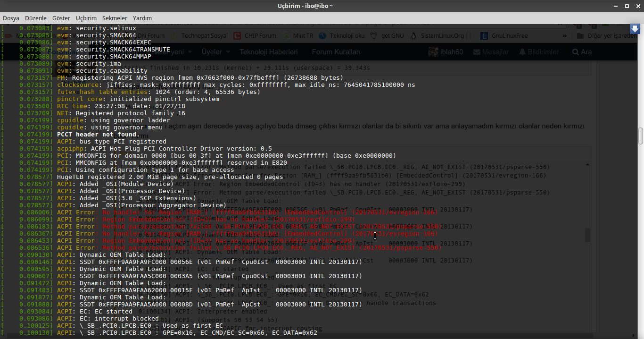
Task: Close the Uçbirim terminal window
Action: [x=637, y=6]
